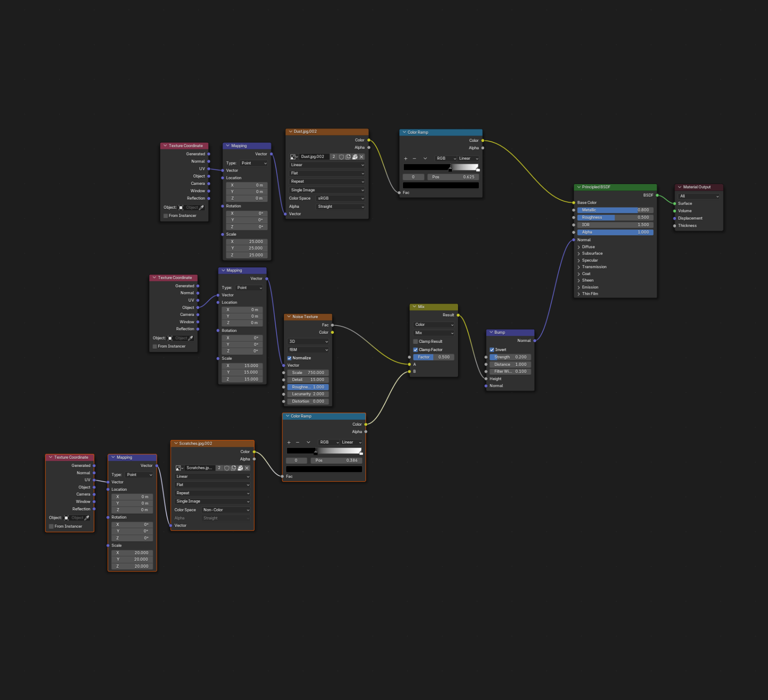Click black color swatch in Color Ramp Pos 0.386

[x=324, y=469]
